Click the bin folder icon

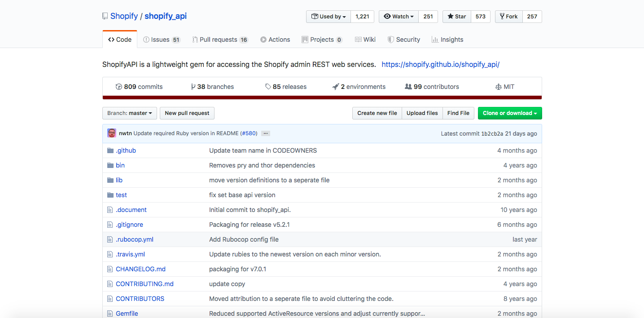click(x=110, y=165)
